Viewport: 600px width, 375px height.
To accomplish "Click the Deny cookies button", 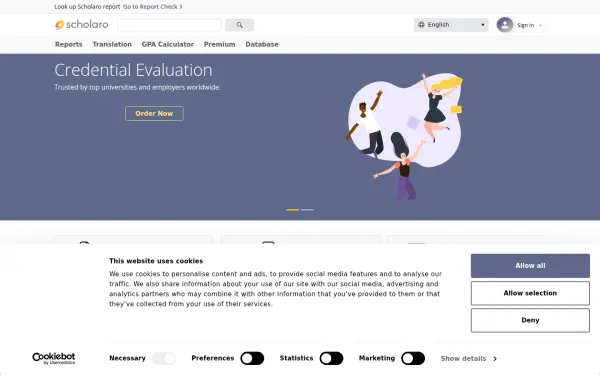I will [530, 320].
